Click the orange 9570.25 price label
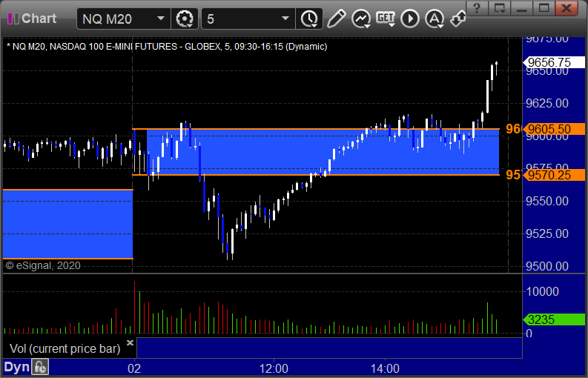 coord(554,175)
